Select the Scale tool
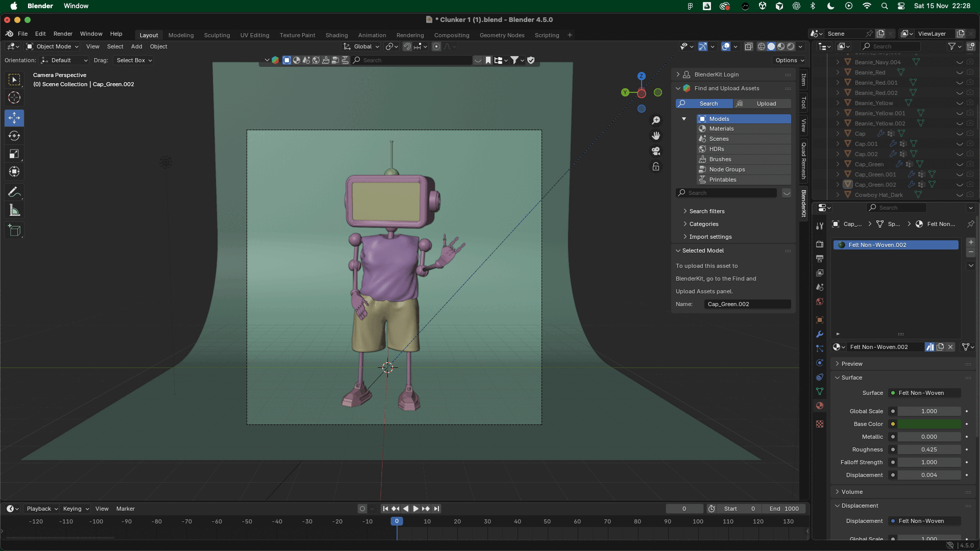980x551 pixels. [14, 154]
